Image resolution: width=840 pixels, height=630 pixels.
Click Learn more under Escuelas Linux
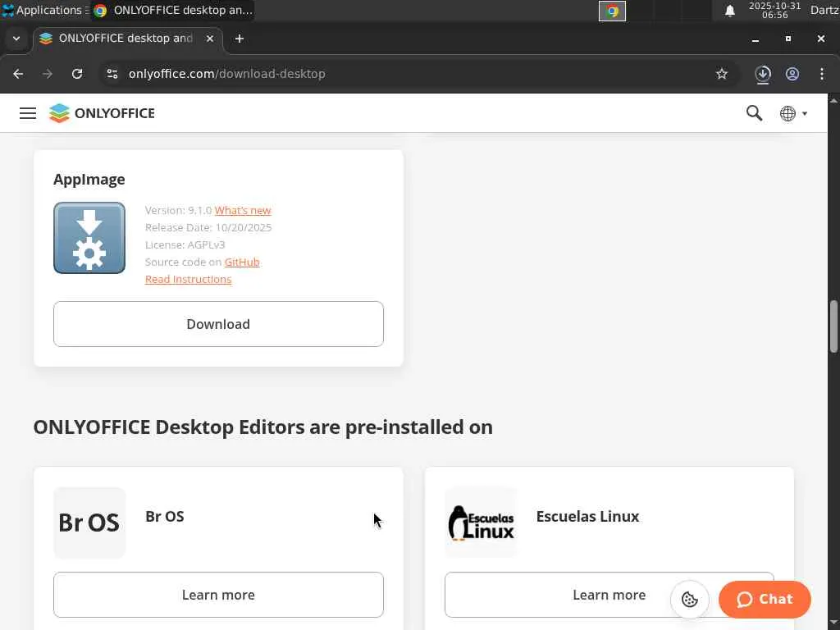609,595
